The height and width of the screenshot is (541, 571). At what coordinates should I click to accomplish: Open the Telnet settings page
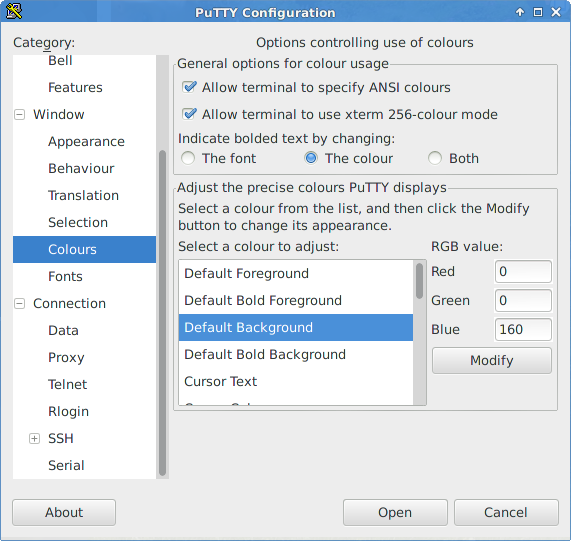67,384
